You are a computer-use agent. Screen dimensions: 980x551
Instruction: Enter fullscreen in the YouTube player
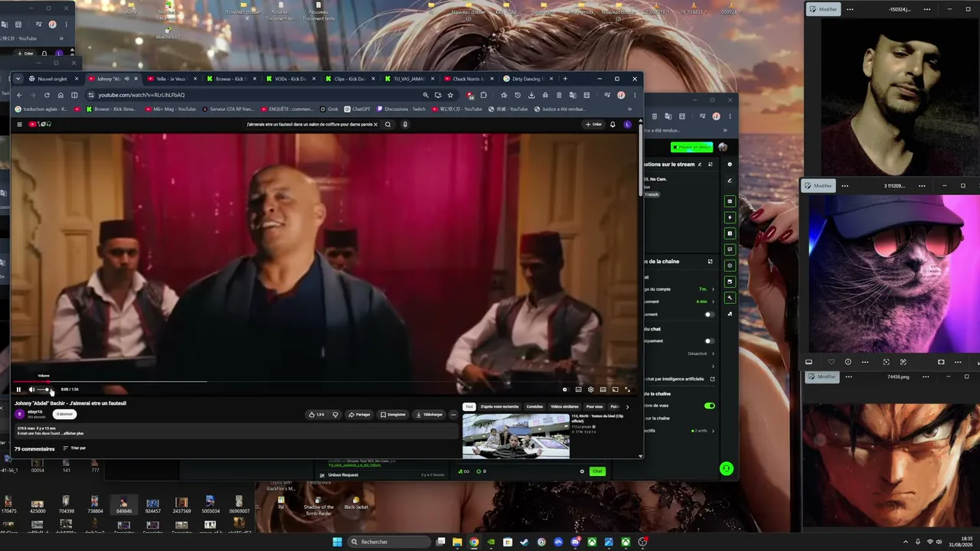point(628,390)
